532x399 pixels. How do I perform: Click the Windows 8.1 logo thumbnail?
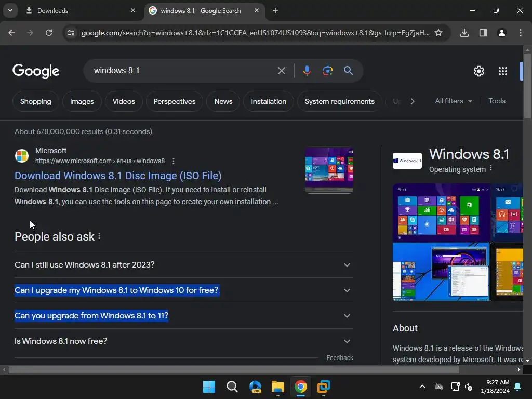click(x=407, y=161)
